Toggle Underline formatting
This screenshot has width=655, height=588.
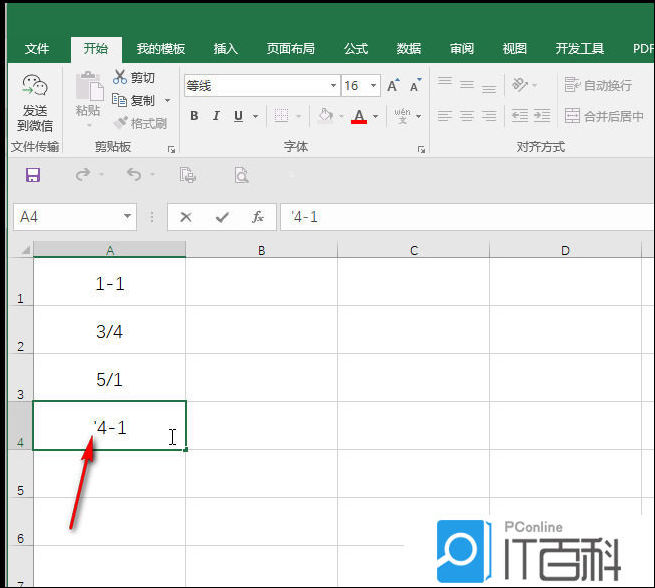click(238, 116)
